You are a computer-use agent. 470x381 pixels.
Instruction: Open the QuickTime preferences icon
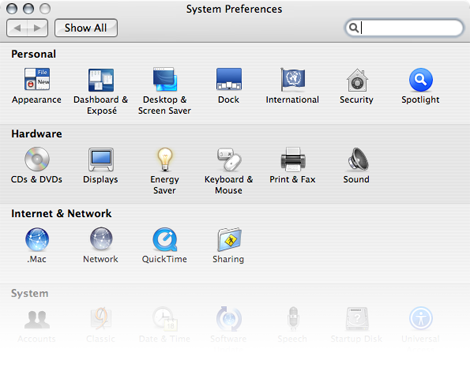(165, 239)
